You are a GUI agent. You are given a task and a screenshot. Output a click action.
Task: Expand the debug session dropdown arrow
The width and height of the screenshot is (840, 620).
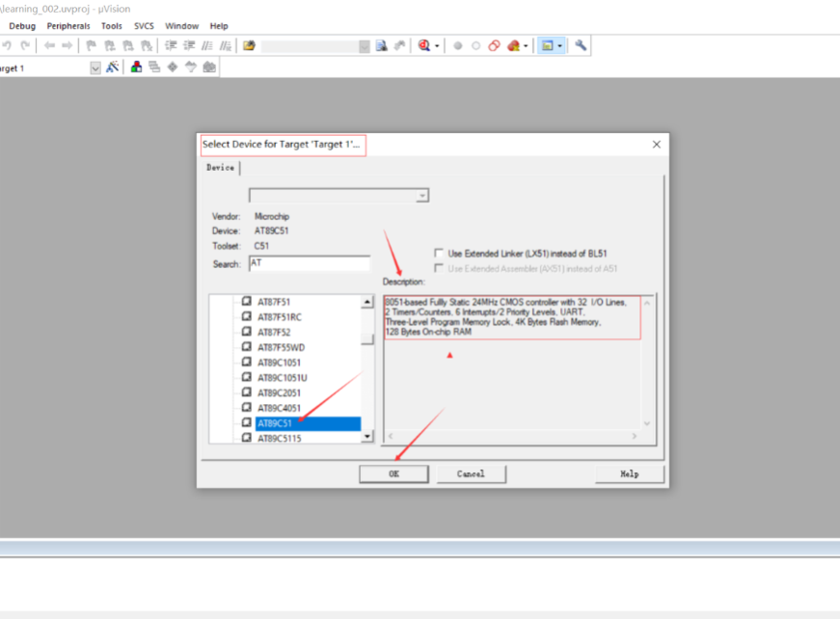point(437,46)
